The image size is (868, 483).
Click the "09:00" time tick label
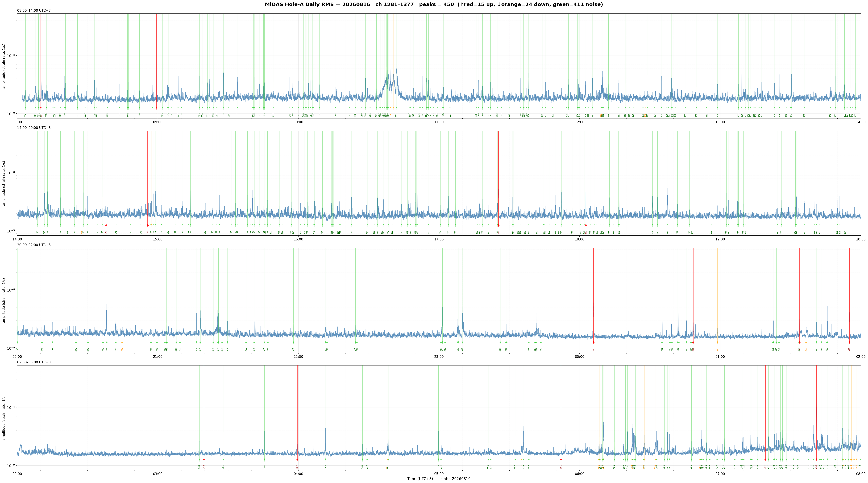point(158,122)
